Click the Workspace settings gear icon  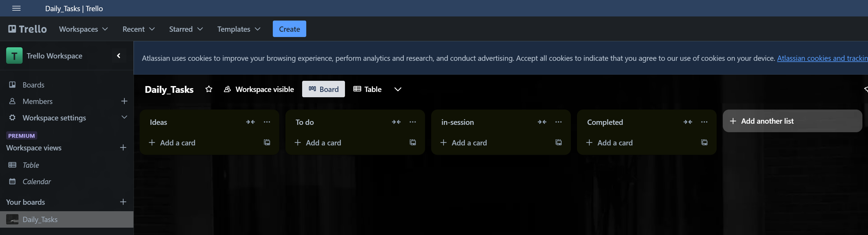[13, 117]
